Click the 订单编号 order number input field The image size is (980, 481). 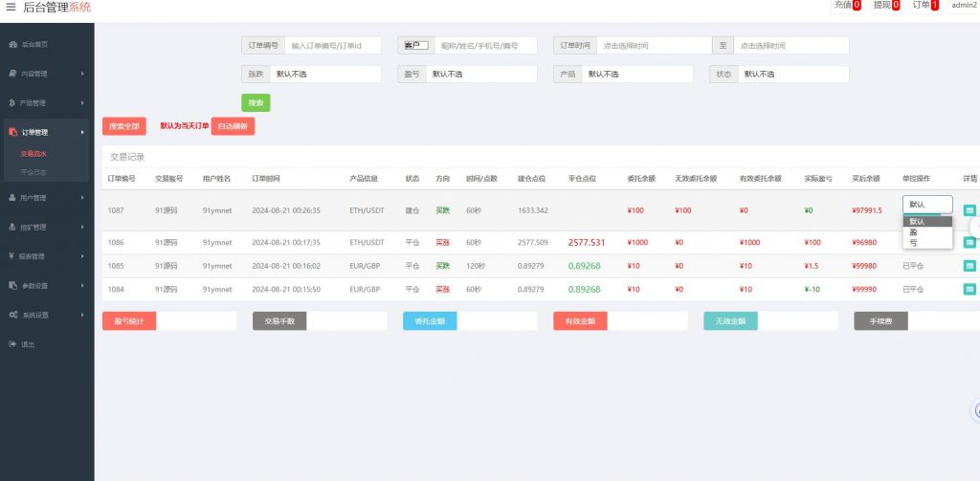coord(332,46)
